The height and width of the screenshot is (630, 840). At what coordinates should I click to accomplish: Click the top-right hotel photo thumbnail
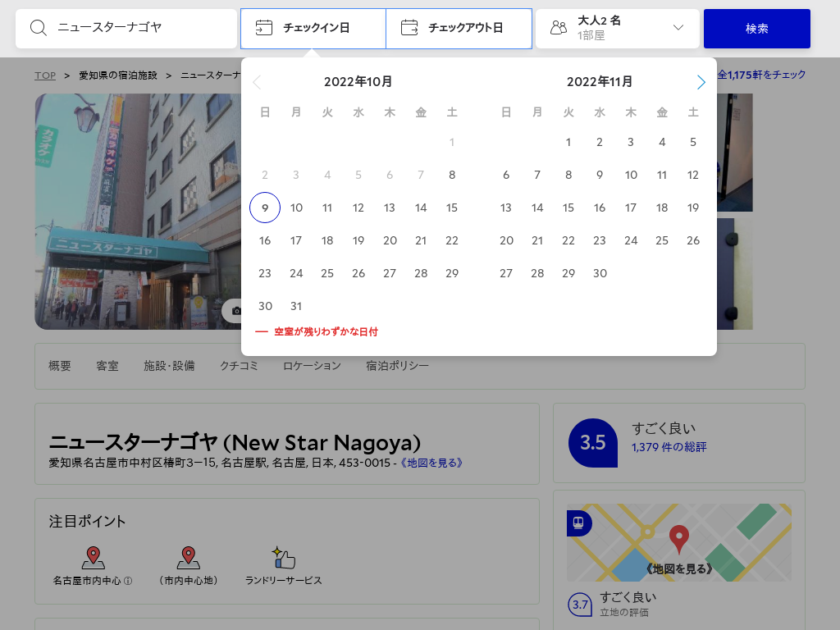point(735,153)
